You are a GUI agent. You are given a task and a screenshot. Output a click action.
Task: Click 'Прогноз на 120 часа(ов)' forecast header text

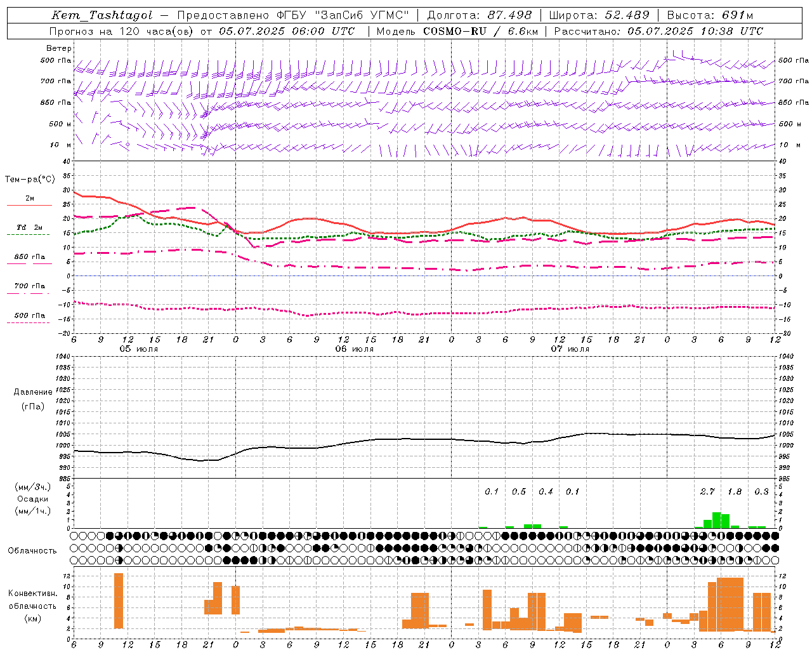pos(122,31)
